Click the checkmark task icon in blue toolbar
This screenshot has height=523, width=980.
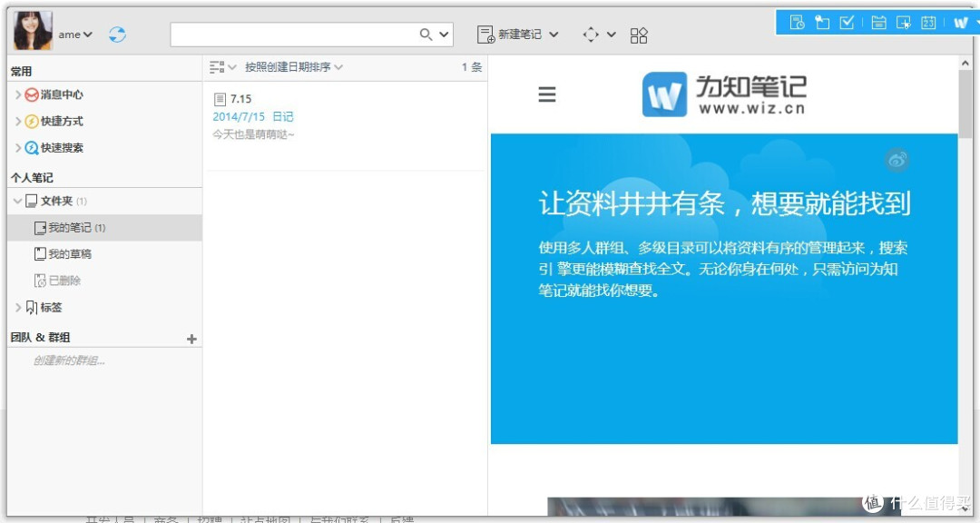pos(847,23)
